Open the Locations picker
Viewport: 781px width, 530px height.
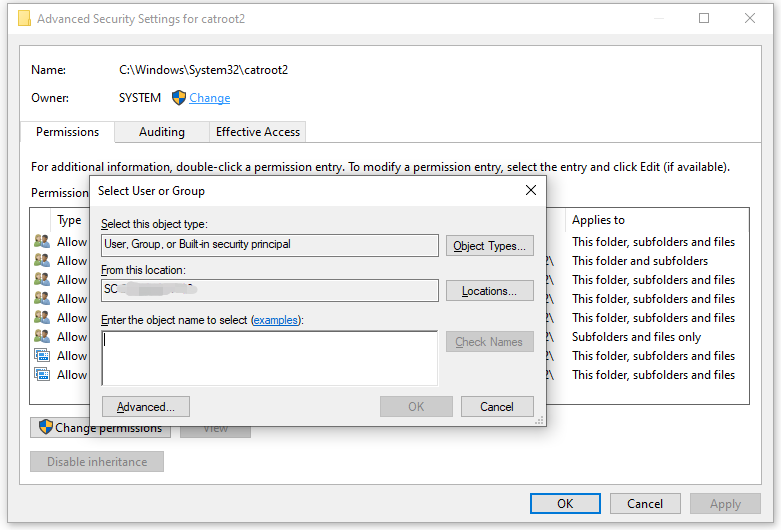tap(489, 291)
